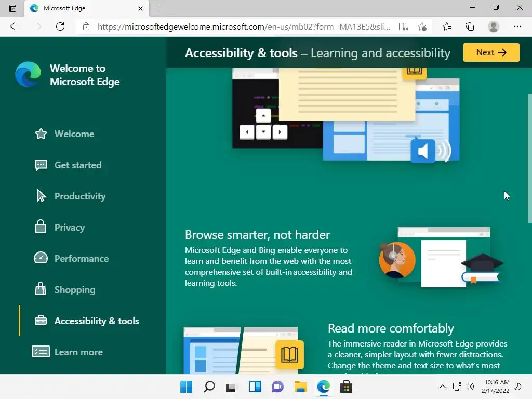
Task: Open Settings and more menu
Action: click(x=517, y=26)
